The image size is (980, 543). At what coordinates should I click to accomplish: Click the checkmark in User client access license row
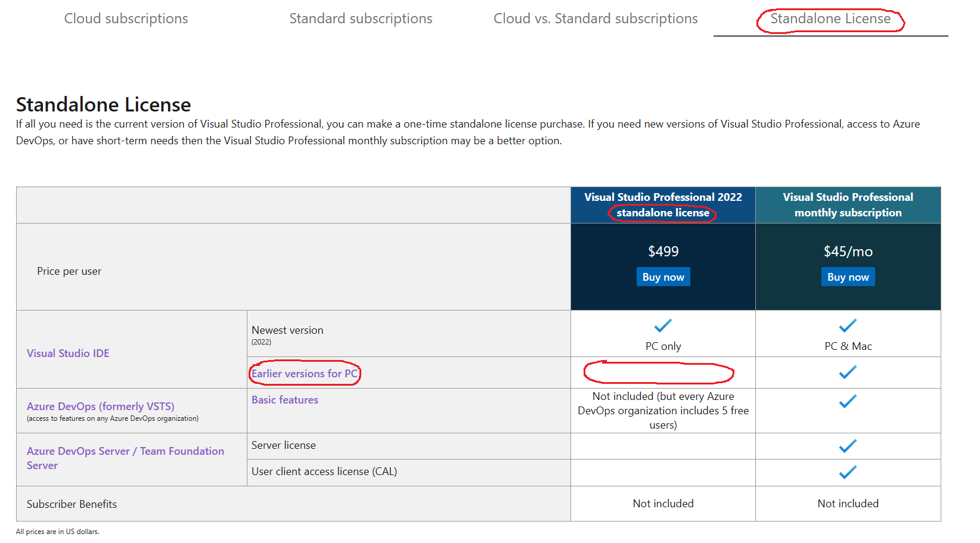[848, 472]
